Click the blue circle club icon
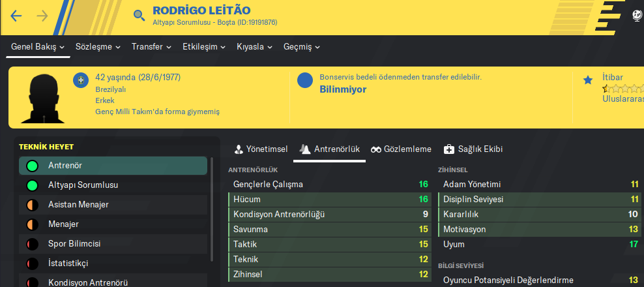644x287 pixels. coord(304,81)
